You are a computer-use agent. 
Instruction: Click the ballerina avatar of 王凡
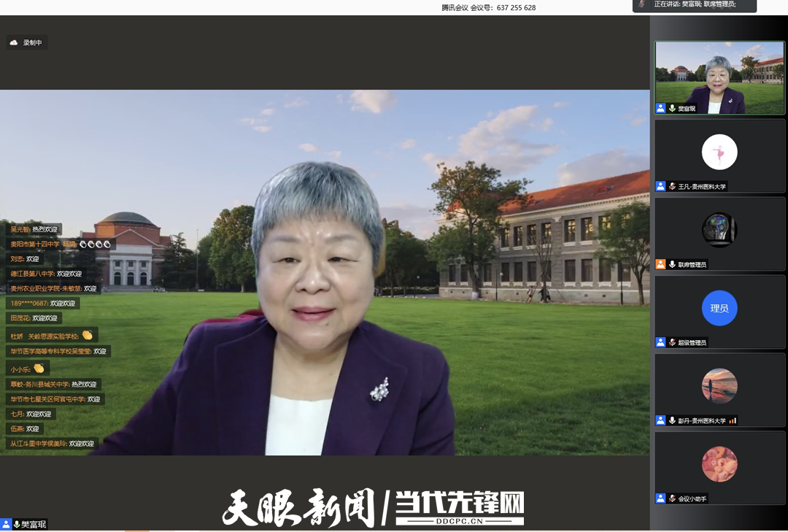(719, 152)
